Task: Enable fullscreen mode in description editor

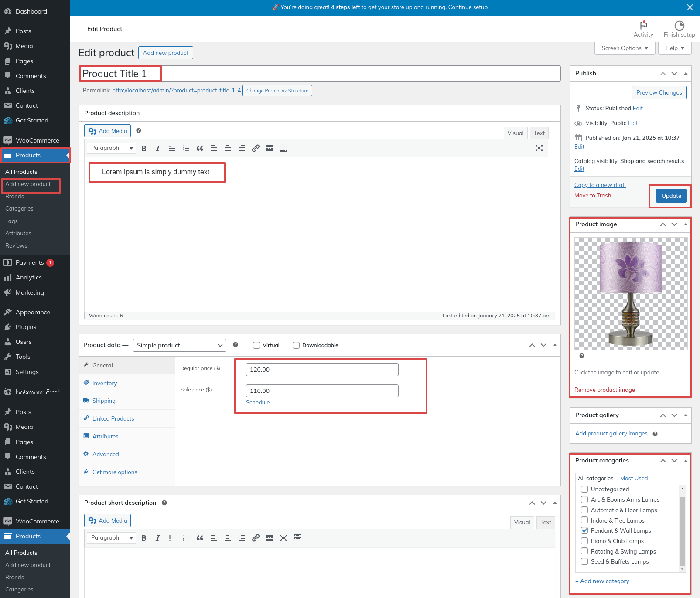Action: pos(539,149)
